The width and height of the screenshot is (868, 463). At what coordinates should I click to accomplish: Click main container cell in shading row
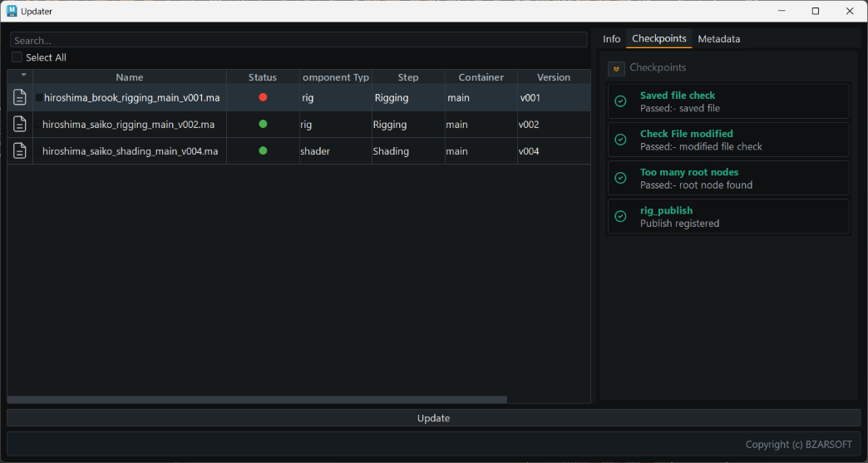pyautogui.click(x=481, y=151)
